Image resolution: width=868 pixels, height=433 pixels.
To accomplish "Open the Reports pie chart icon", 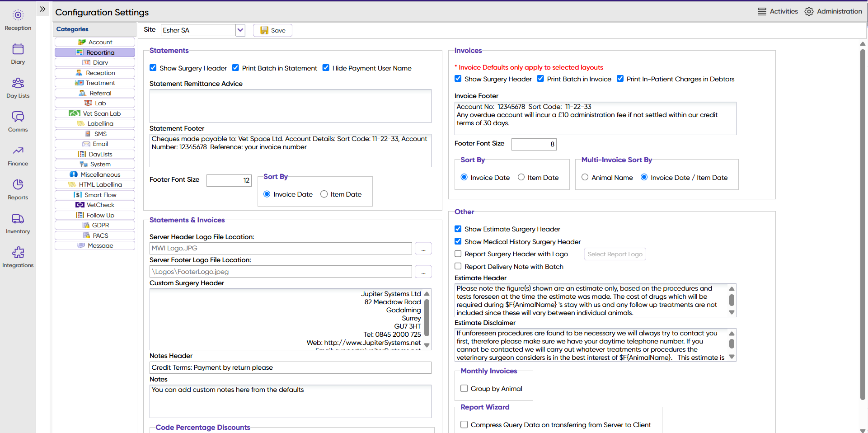I will pyautogui.click(x=18, y=185).
